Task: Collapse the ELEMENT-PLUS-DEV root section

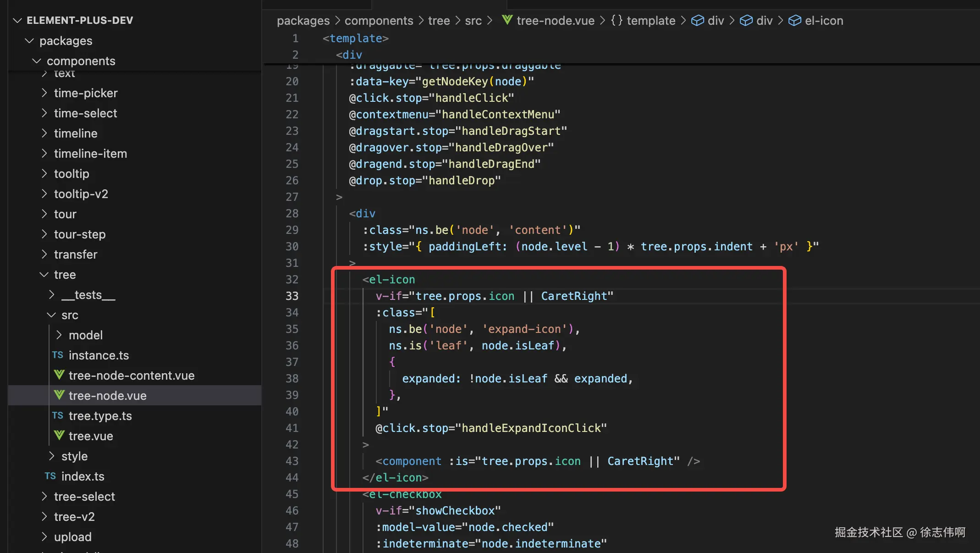Action: tap(17, 20)
